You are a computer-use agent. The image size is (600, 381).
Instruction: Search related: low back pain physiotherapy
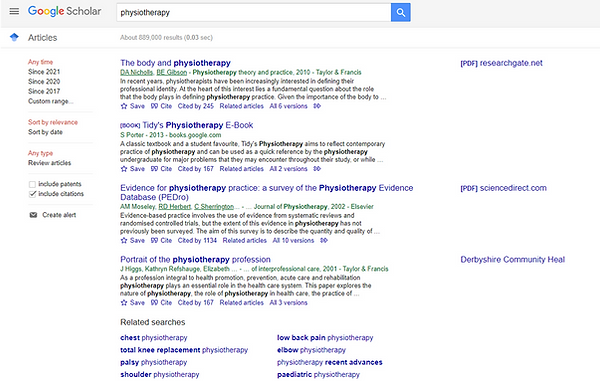tap(325, 338)
